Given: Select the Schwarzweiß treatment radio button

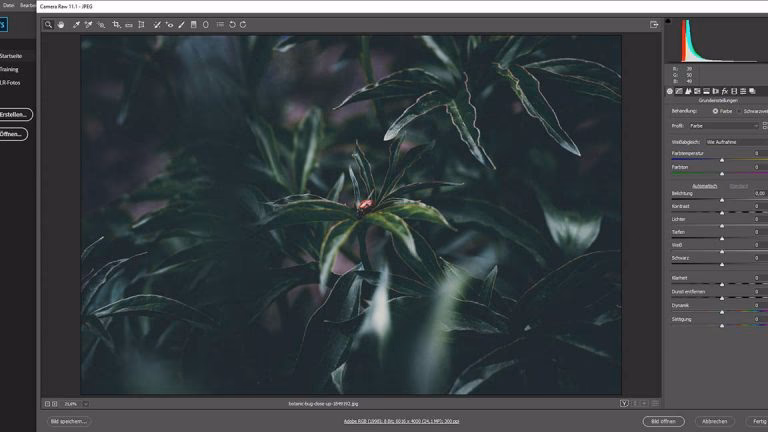Looking at the screenshot, I should pyautogui.click(x=741, y=111).
